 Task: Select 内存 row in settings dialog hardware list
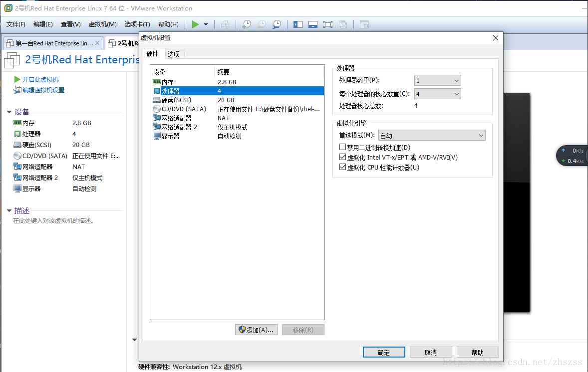[238, 82]
